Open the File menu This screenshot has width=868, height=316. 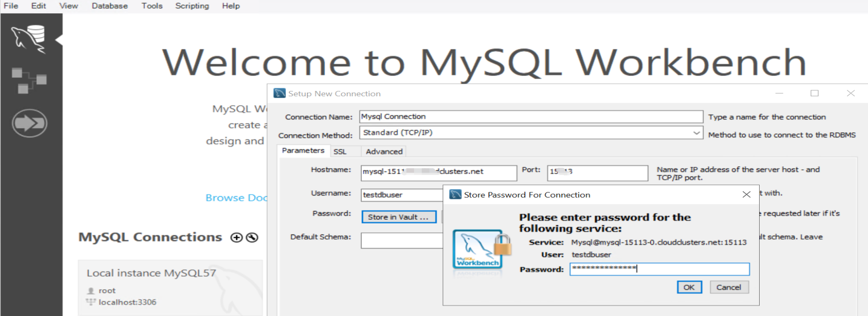(11, 6)
